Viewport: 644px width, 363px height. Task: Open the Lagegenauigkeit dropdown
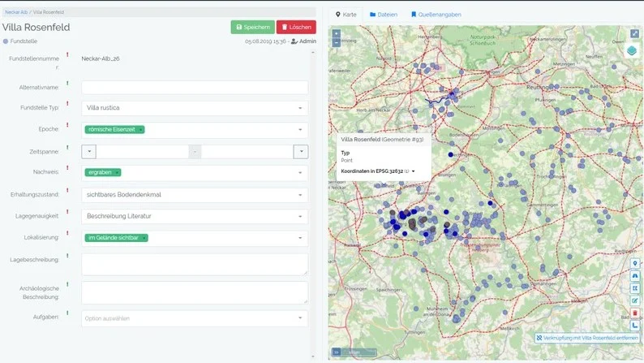pyautogui.click(x=300, y=216)
